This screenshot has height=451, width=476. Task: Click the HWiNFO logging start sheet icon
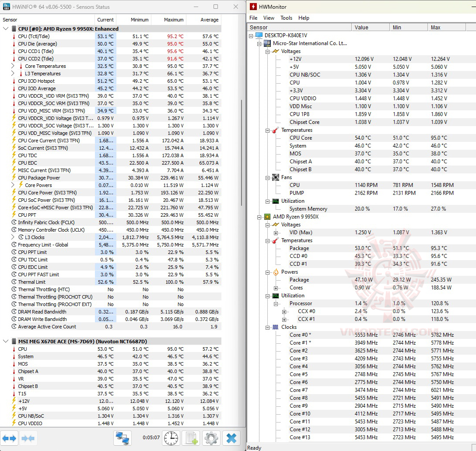191,438
